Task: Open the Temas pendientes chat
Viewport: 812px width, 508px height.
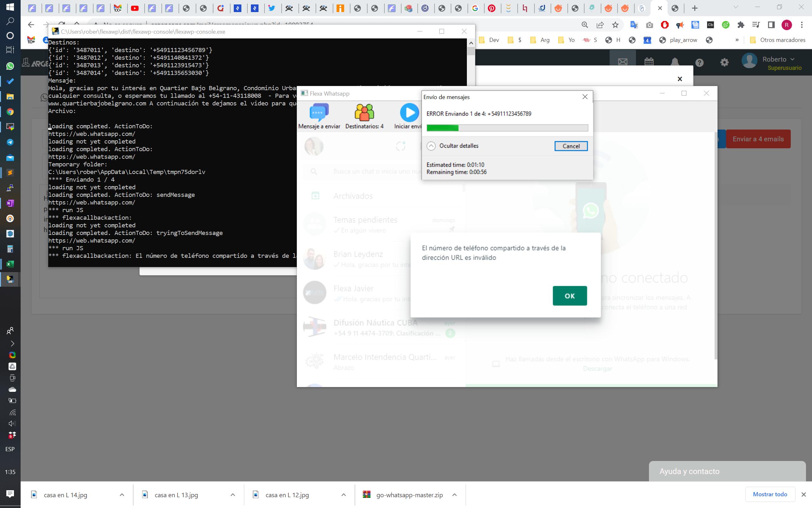Action: click(x=381, y=224)
